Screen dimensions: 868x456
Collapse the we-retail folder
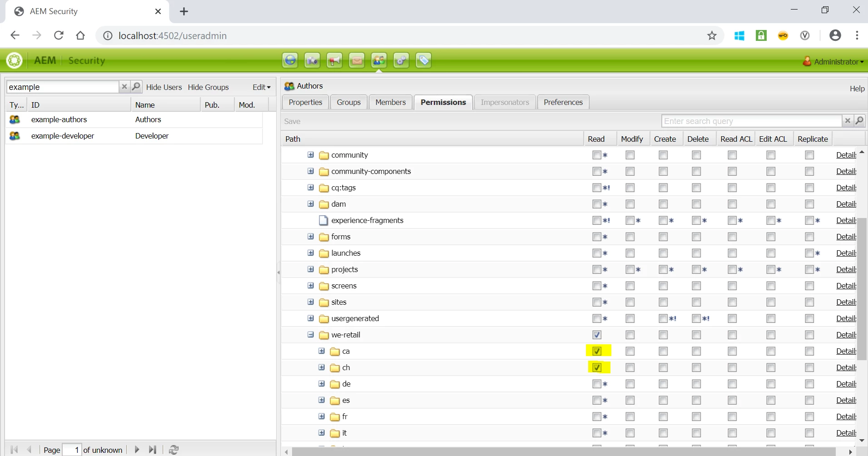click(x=311, y=334)
